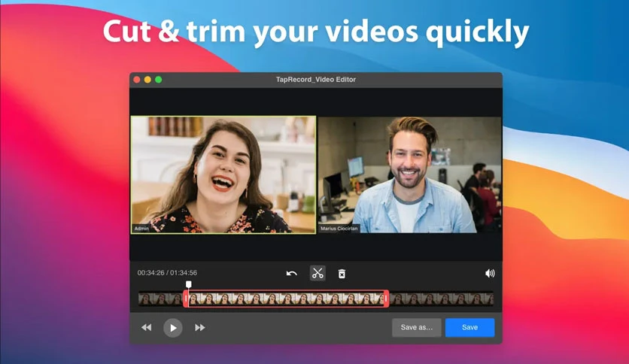This screenshot has height=364, width=629.
Task: Click the timeline strip before the selection
Action: click(x=160, y=299)
